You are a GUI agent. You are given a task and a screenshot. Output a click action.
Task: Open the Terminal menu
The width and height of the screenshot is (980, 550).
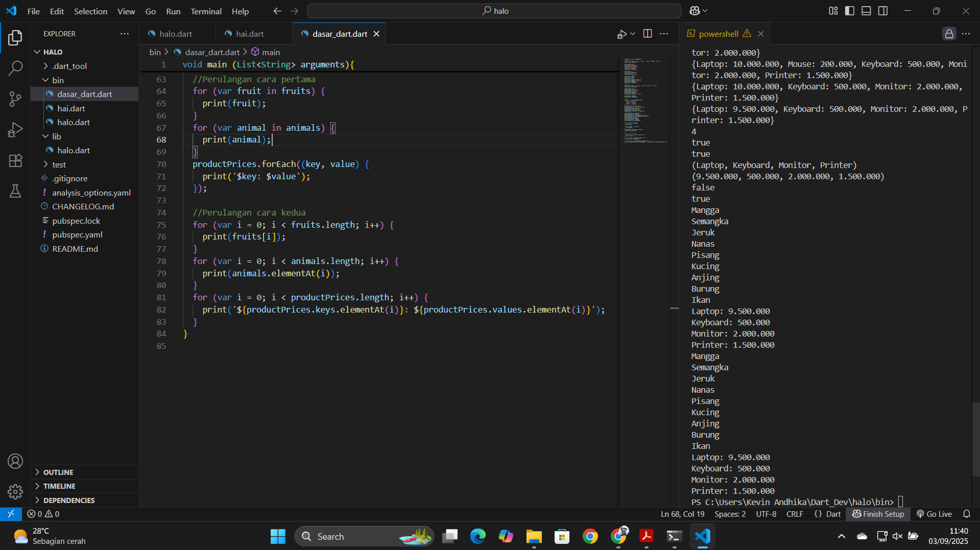coord(206,11)
